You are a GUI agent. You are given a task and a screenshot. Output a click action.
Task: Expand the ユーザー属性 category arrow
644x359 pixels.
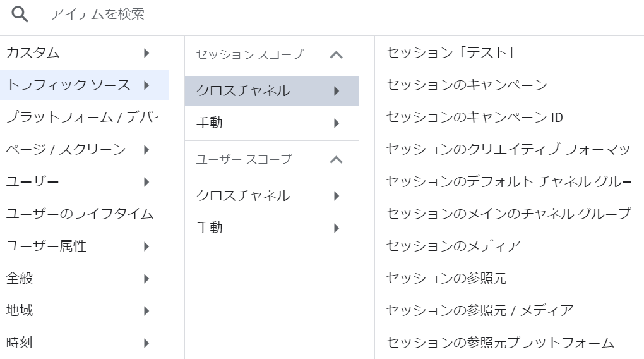tap(146, 246)
